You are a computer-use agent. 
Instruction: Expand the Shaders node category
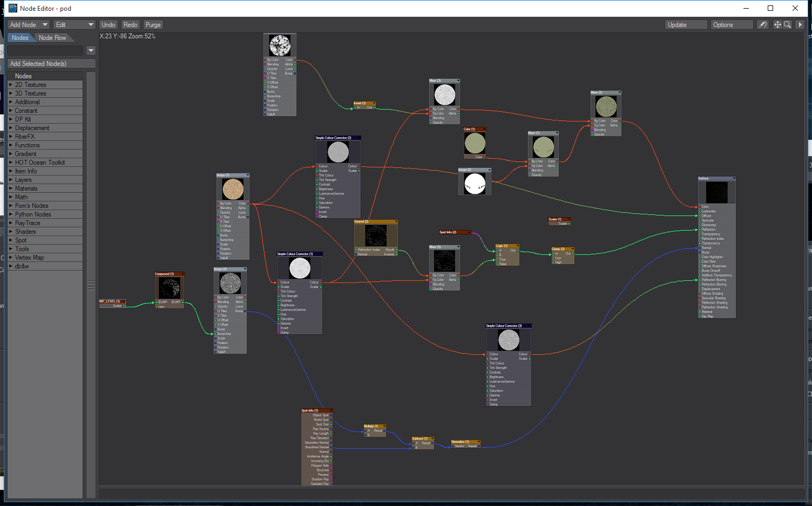11,232
